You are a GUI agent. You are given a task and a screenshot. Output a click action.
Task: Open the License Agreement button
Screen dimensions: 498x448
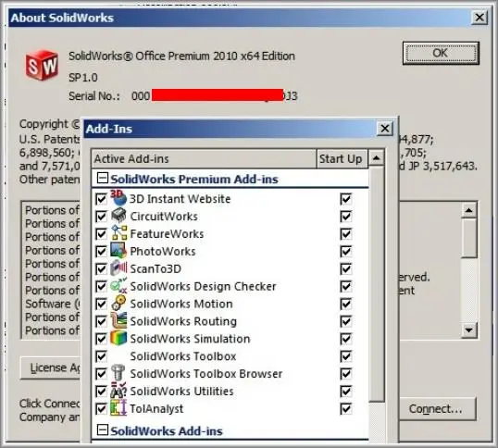(51, 367)
